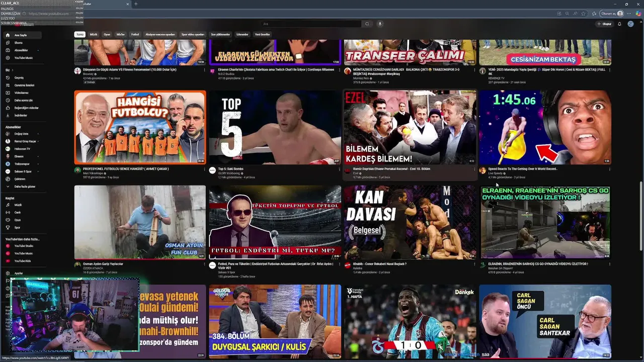Open the Elraenn subscription in the sidebar
644x362 pixels.
(x=23, y=156)
